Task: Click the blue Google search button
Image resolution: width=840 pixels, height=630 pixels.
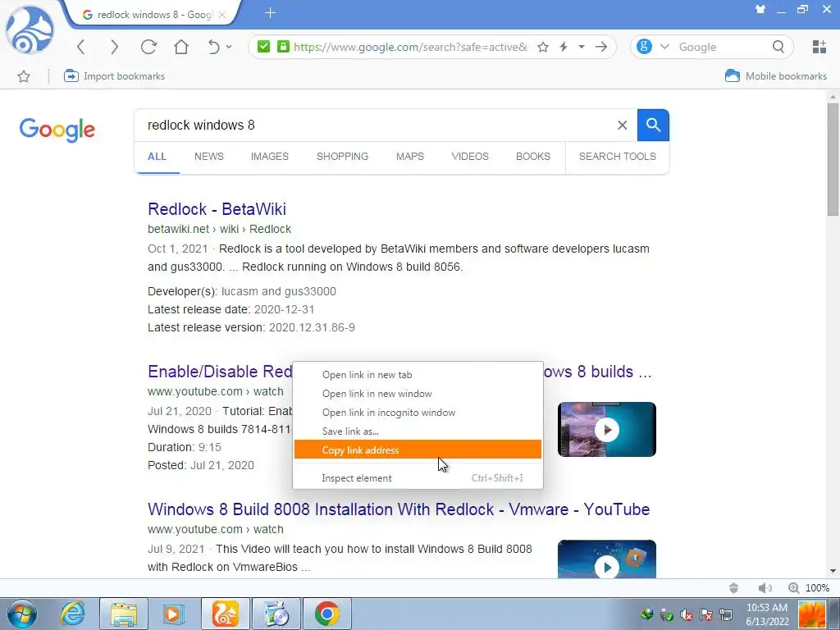Action: [x=653, y=125]
